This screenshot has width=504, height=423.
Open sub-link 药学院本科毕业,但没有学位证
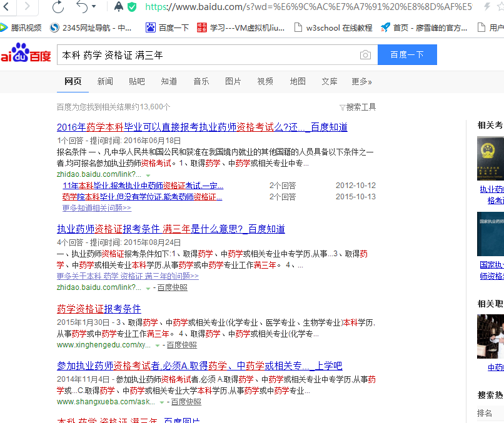click(x=142, y=197)
